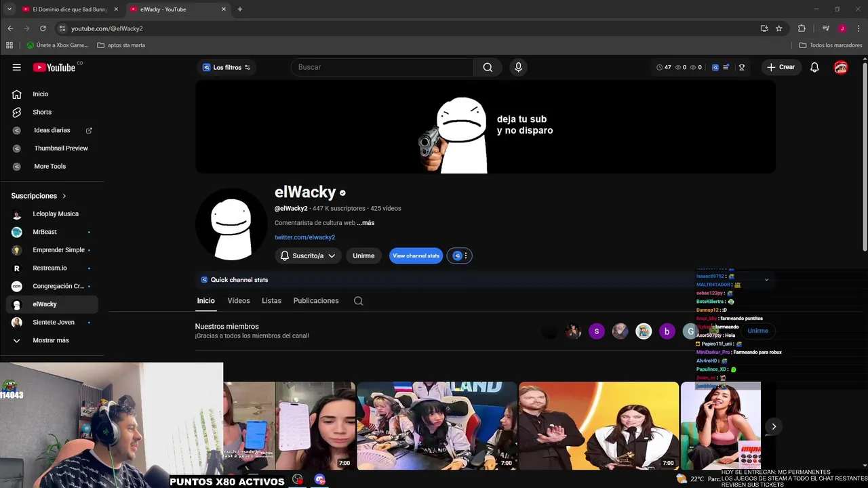
Task: Click the address bar URL
Action: tap(107, 28)
